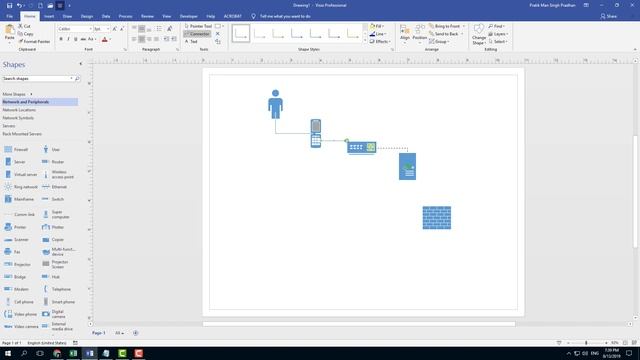Click the firewall shape on canvas
Viewport: 640px width, 360px height.
(437, 218)
